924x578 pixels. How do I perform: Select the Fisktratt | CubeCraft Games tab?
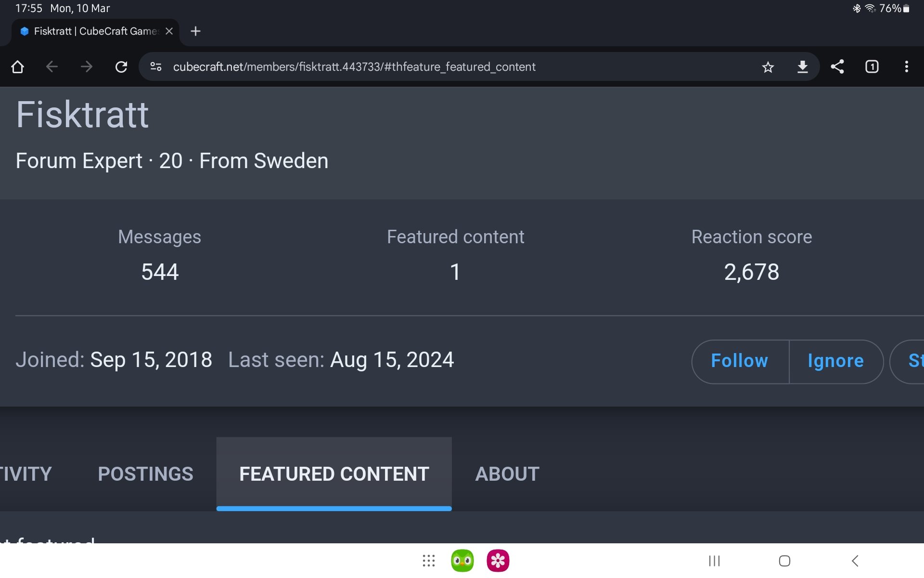coord(95,31)
